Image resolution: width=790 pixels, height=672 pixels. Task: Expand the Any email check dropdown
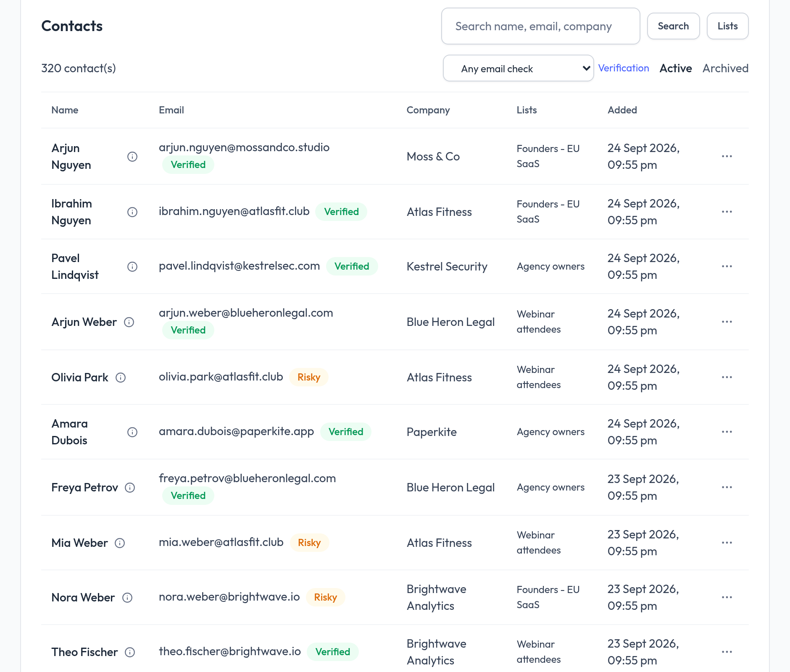(518, 68)
